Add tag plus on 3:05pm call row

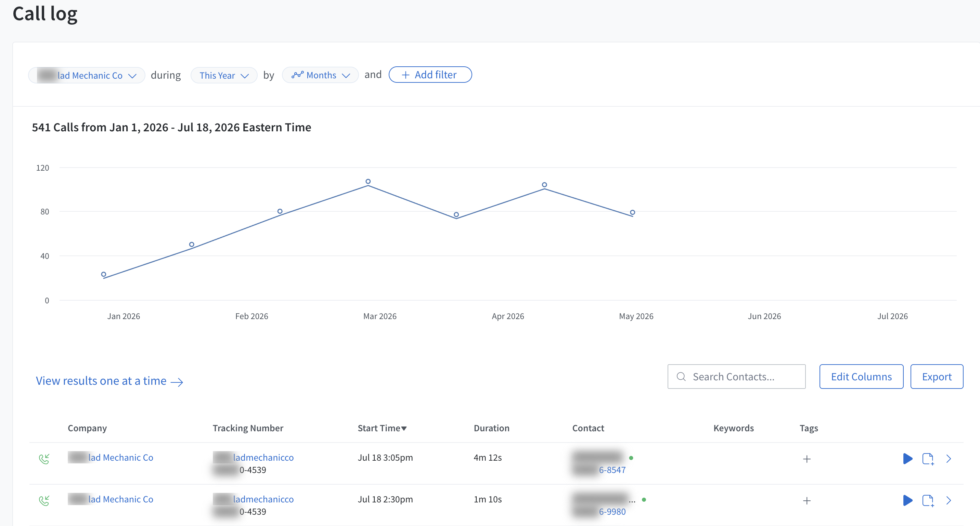[x=807, y=459]
